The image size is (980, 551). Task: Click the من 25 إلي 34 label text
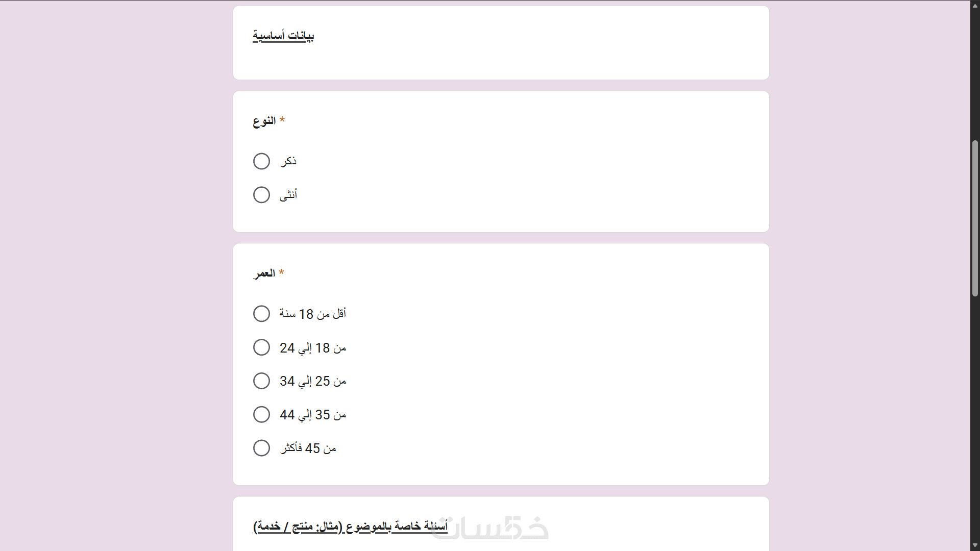pyautogui.click(x=313, y=381)
